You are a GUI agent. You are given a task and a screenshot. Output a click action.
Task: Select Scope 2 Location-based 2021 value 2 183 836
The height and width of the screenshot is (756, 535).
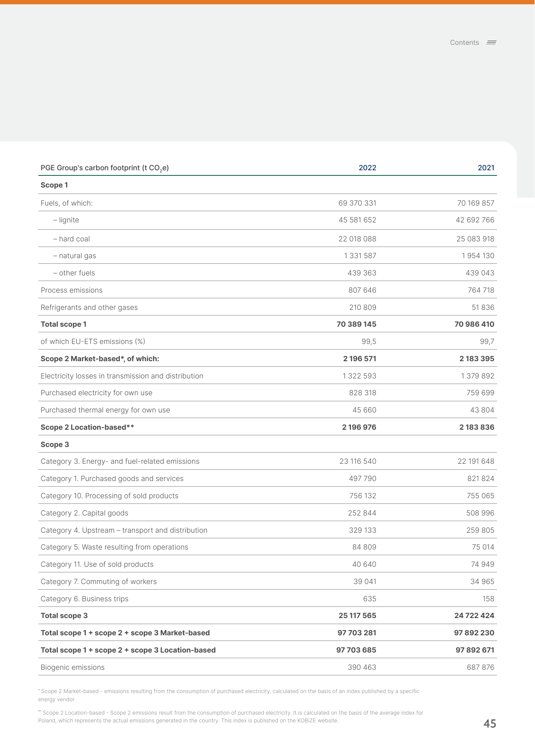tap(477, 427)
